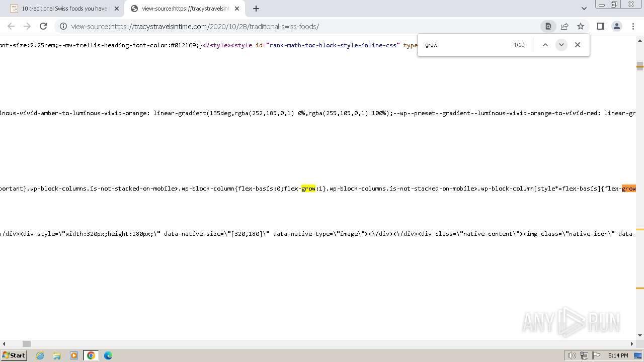Click horizontal scrollbar right arrow
The width and height of the screenshot is (644, 362).
[x=632, y=344]
